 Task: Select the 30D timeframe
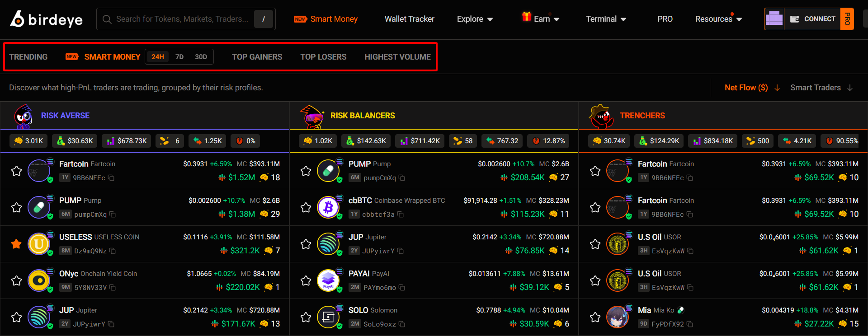coord(201,57)
